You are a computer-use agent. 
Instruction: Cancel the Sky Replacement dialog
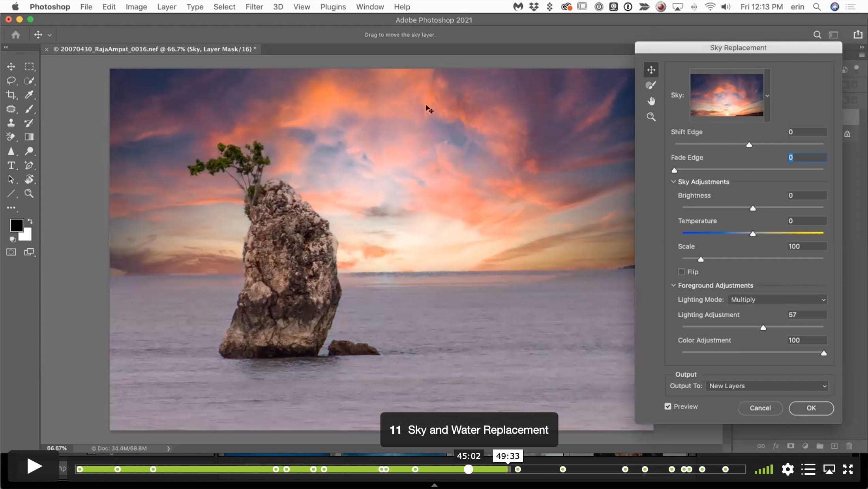tap(760, 408)
